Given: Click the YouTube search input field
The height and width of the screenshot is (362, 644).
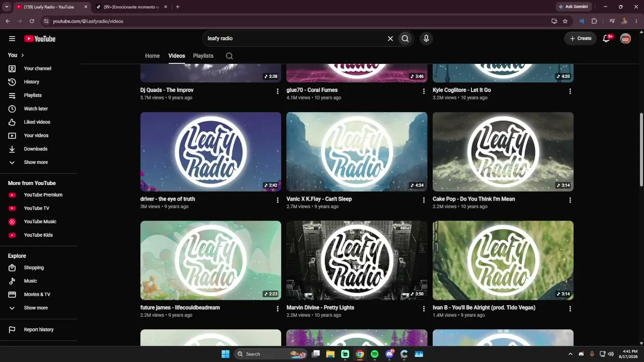Looking at the screenshot, I should (294, 39).
